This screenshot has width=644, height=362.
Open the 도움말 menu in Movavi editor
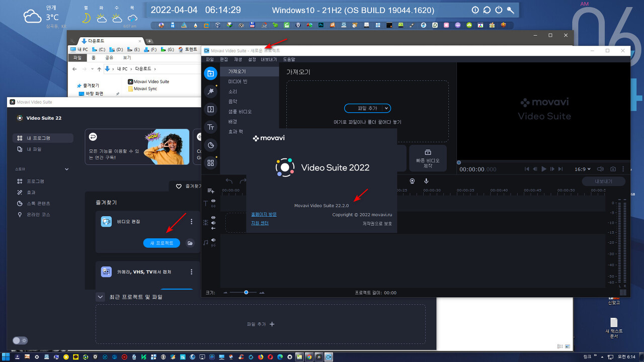289,59
